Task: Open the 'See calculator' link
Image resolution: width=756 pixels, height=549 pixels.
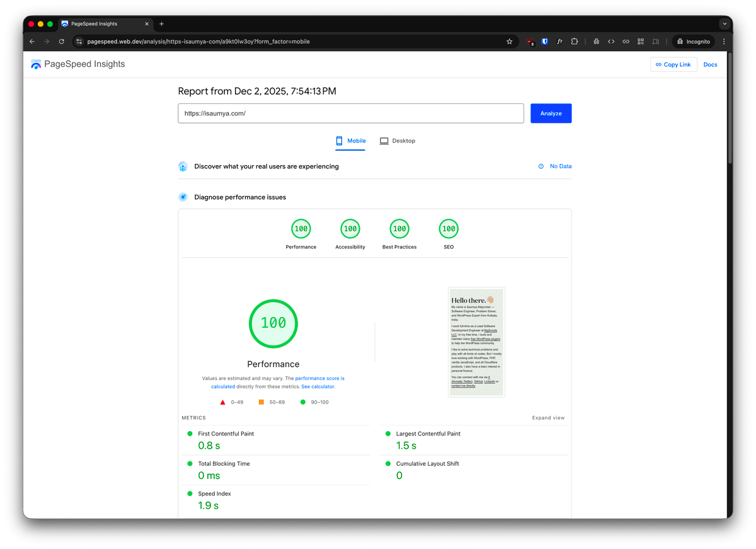Action: (318, 386)
